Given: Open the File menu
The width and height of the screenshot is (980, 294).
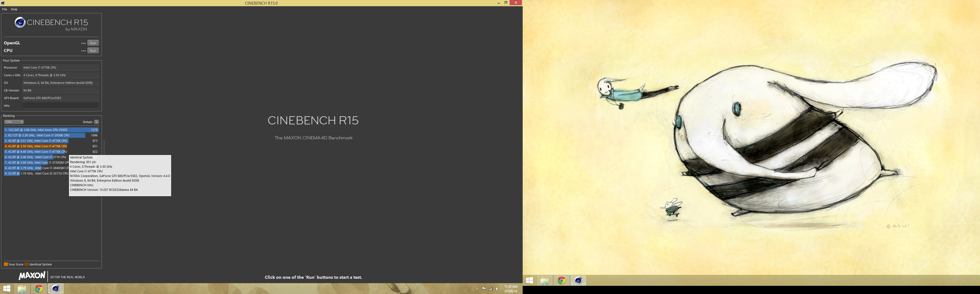Looking at the screenshot, I should coord(5,9).
